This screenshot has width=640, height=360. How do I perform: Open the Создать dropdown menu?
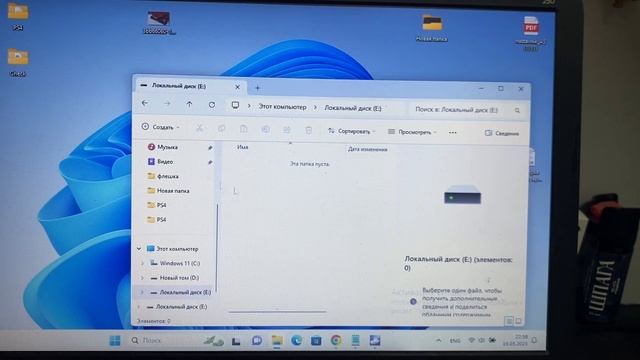tap(160, 127)
